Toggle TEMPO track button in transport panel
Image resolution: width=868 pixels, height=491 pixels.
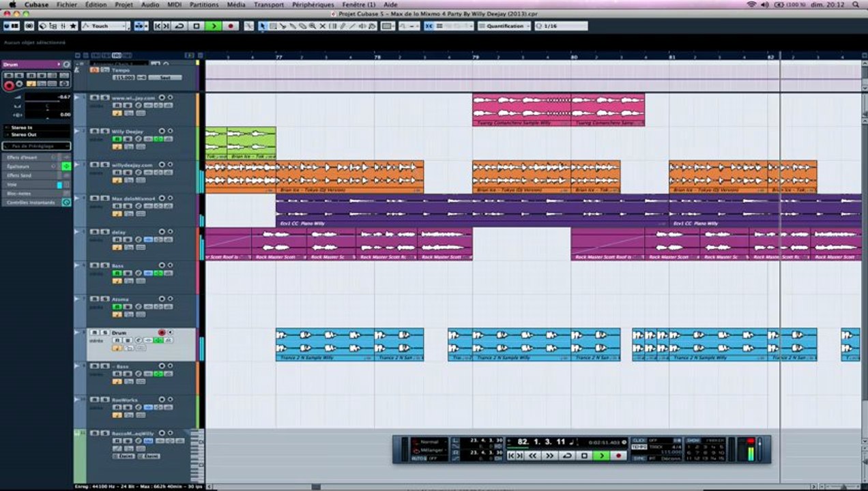coord(638,447)
